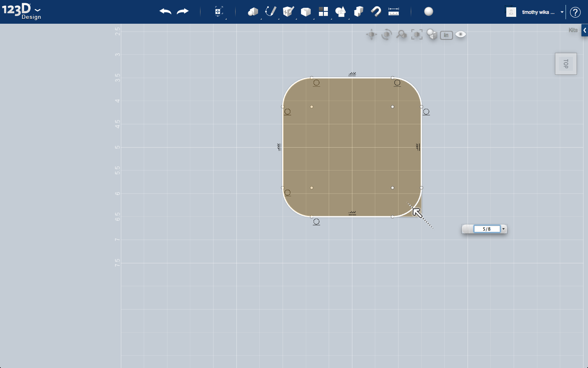The width and height of the screenshot is (588, 368).
Task: Click the tangent constraint icon below bottom edge
Action: (316, 222)
